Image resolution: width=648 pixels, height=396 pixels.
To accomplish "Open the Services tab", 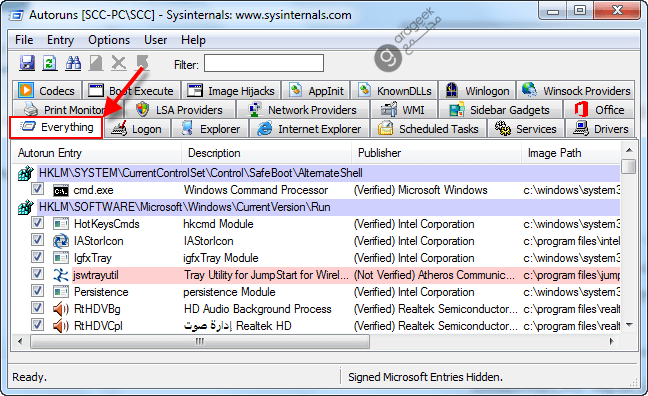I will [x=525, y=129].
